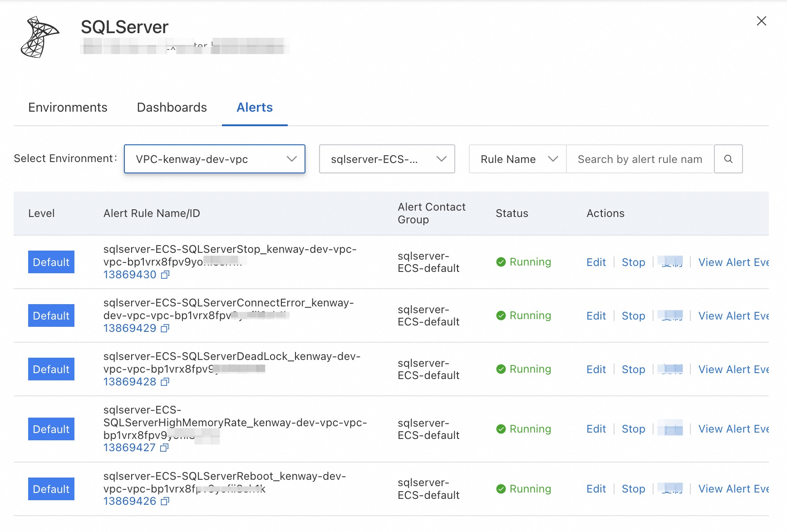Focus the alert rule name search field
Viewport: 787px width, 532px height.
coord(640,159)
